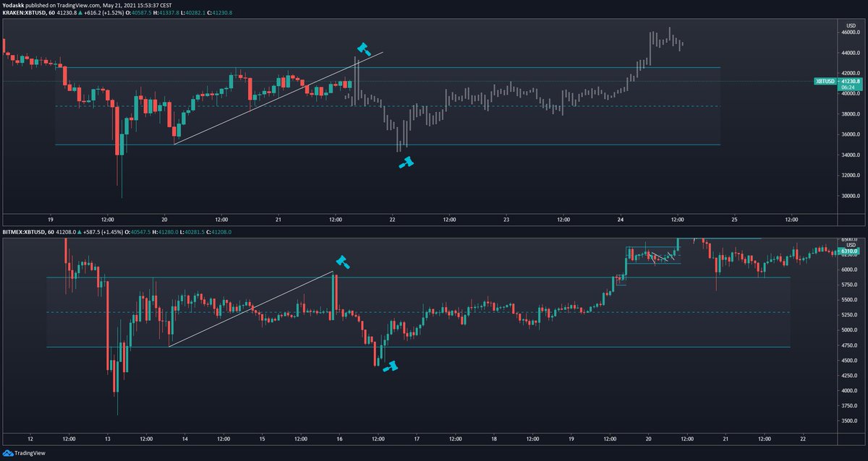868x461 pixels.
Task: Click the TradingView logo at the bottom left
Action: coord(25,452)
